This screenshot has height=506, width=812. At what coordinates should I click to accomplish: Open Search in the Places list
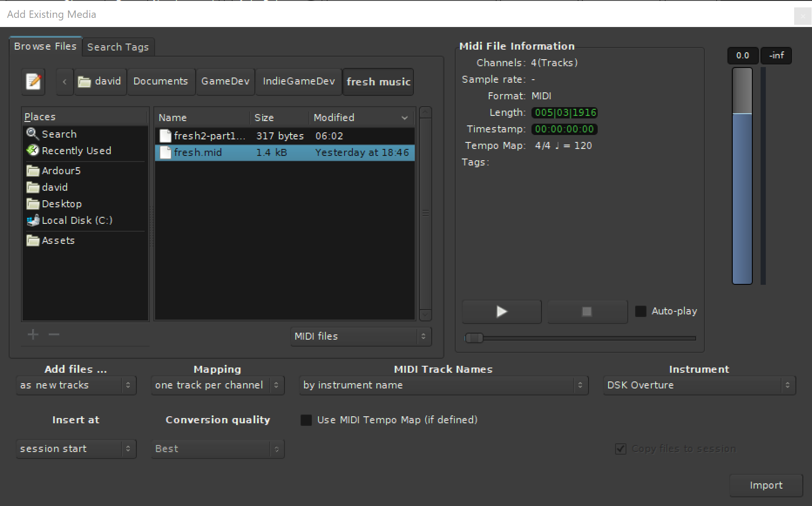(59, 134)
